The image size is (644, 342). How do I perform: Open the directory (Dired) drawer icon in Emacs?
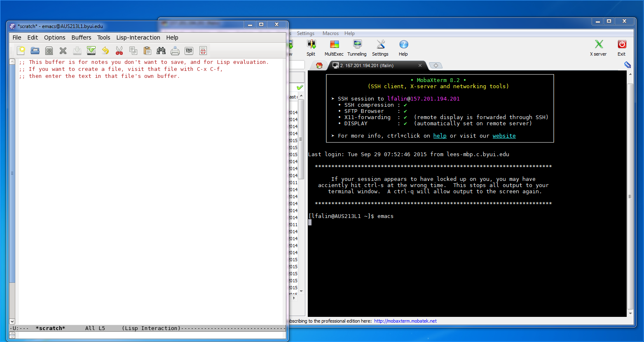click(x=49, y=51)
